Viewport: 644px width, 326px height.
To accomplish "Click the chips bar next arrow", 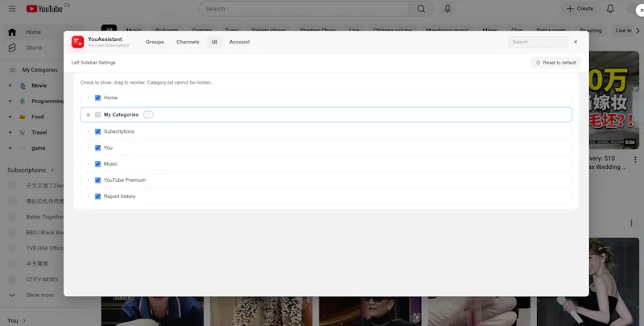I will pos(638,31).
